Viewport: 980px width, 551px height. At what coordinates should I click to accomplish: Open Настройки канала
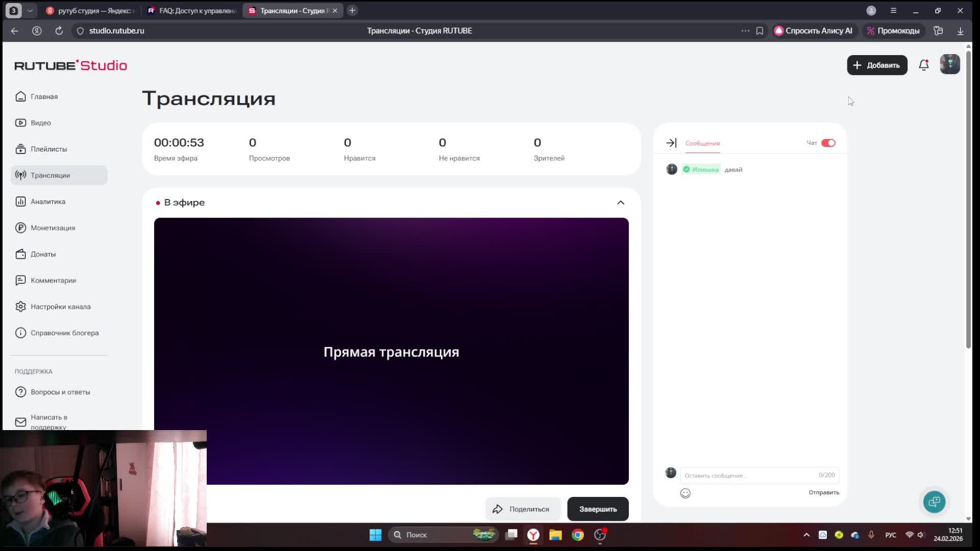[61, 307]
